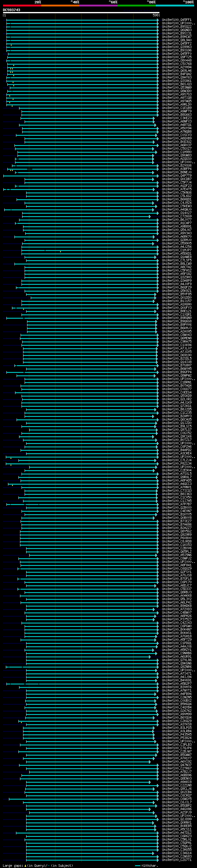
Task: Click hit label UniRef100_A6R037
Action: (x=176, y=145)
